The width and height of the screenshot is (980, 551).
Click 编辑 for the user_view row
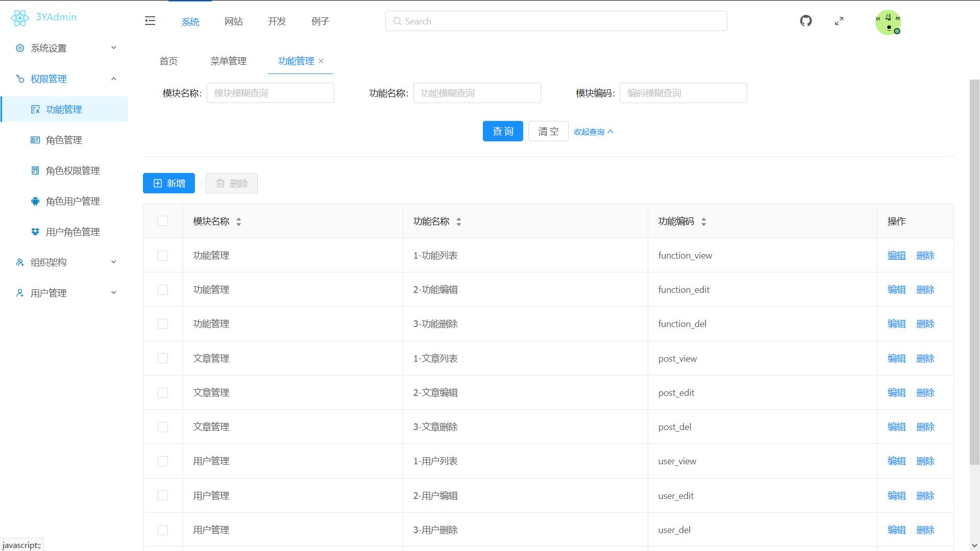point(896,461)
